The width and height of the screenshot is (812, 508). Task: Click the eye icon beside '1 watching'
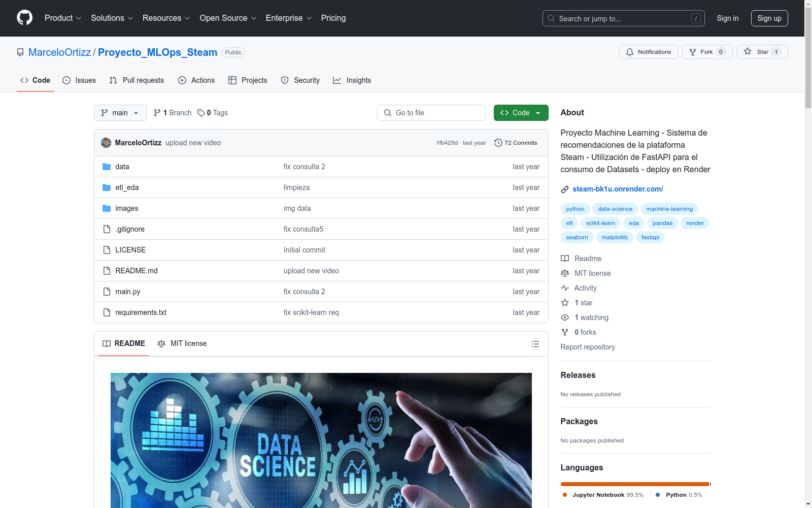(x=565, y=317)
